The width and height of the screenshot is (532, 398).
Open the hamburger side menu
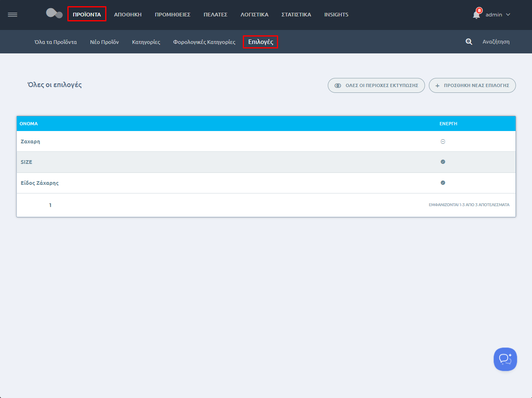tap(13, 15)
